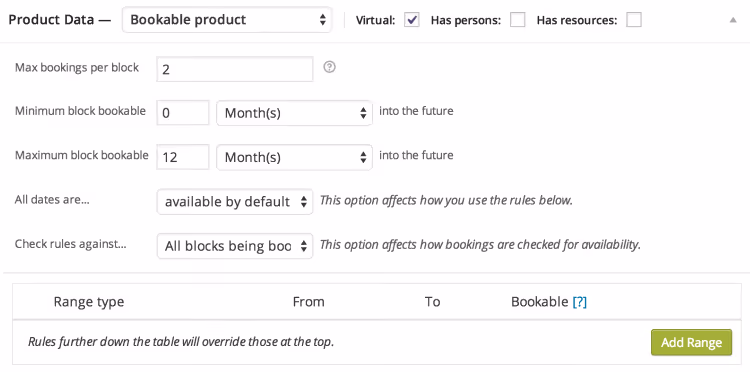Open Minimum block bookable Month(s) dropdown

pyautogui.click(x=294, y=113)
